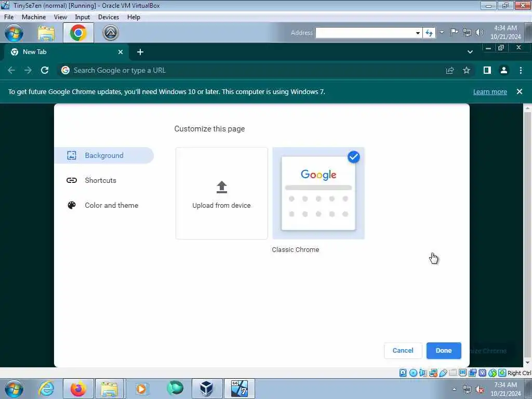532x399 pixels.
Task: Open a new tab with the plus button
Action: click(x=140, y=52)
